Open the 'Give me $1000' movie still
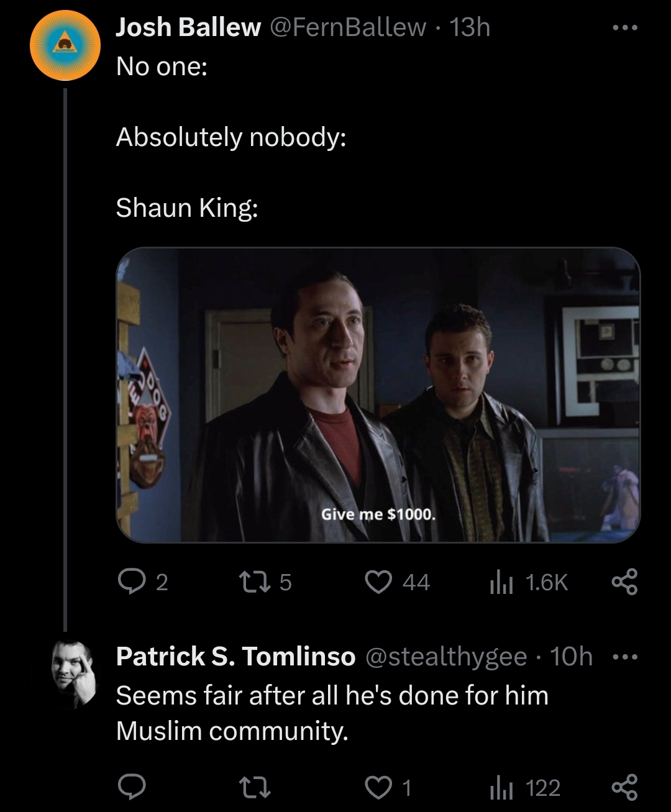Image resolution: width=671 pixels, height=812 pixels. click(378, 395)
